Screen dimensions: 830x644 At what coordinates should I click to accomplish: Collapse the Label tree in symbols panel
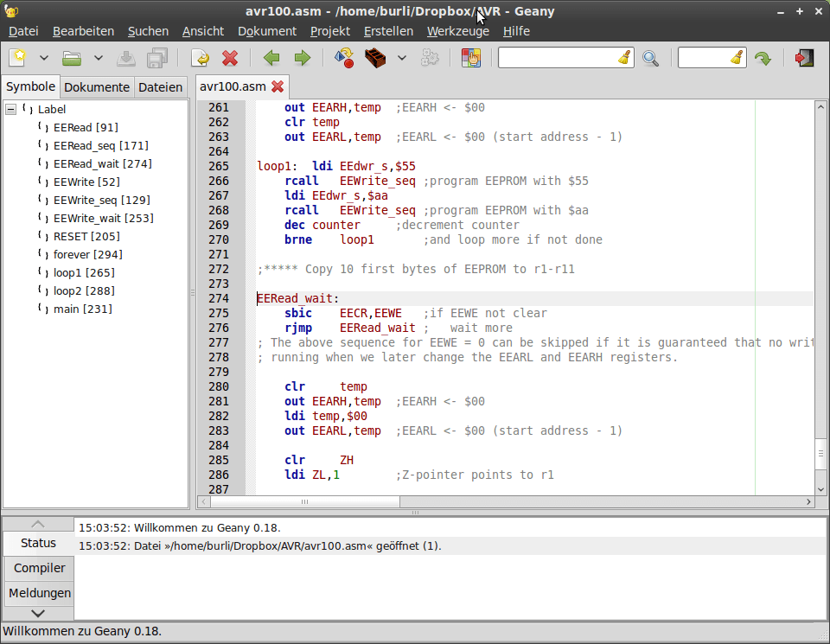coord(10,109)
